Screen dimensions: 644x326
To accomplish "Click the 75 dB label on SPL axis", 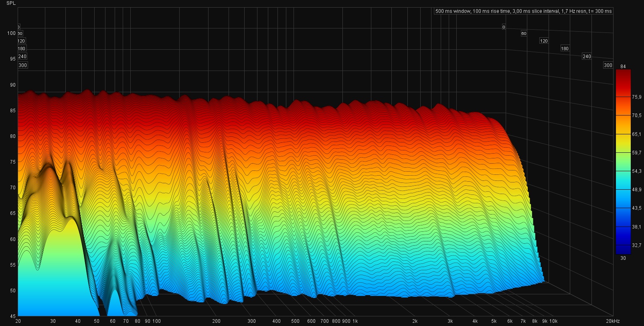I will pos(12,162).
